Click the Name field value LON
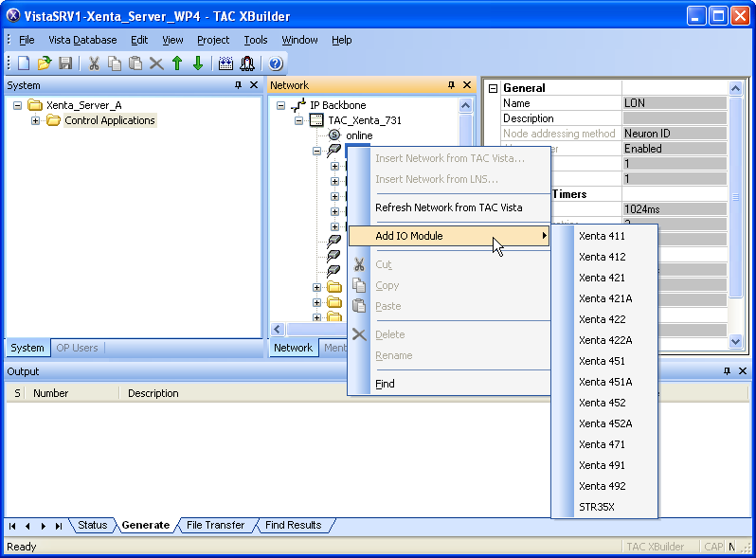The image size is (756, 558). click(675, 103)
